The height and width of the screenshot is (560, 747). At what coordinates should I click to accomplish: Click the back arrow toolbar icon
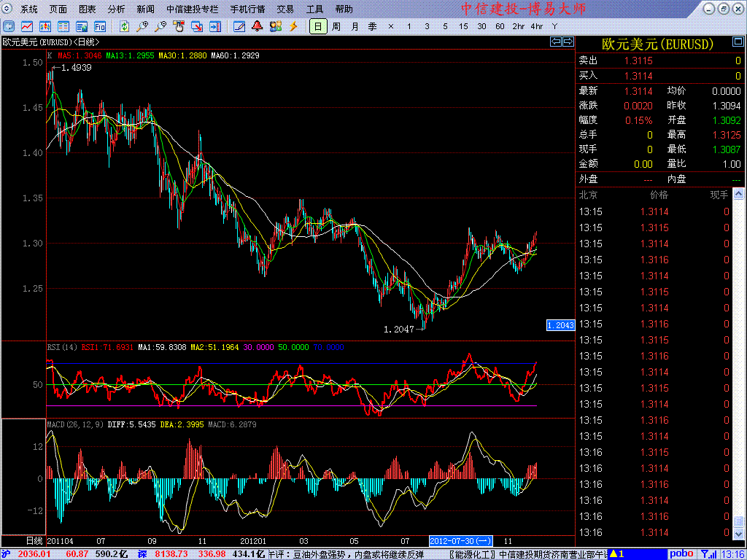coord(9,26)
